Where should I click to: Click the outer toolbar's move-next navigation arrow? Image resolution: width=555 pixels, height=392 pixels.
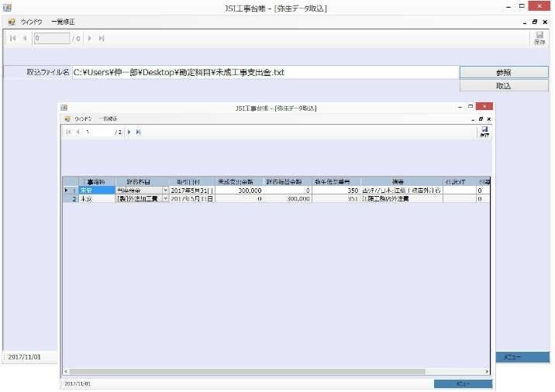click(90, 38)
